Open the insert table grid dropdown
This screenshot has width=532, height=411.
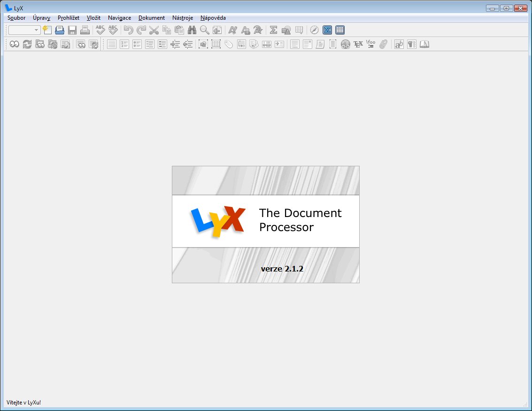(x=299, y=30)
